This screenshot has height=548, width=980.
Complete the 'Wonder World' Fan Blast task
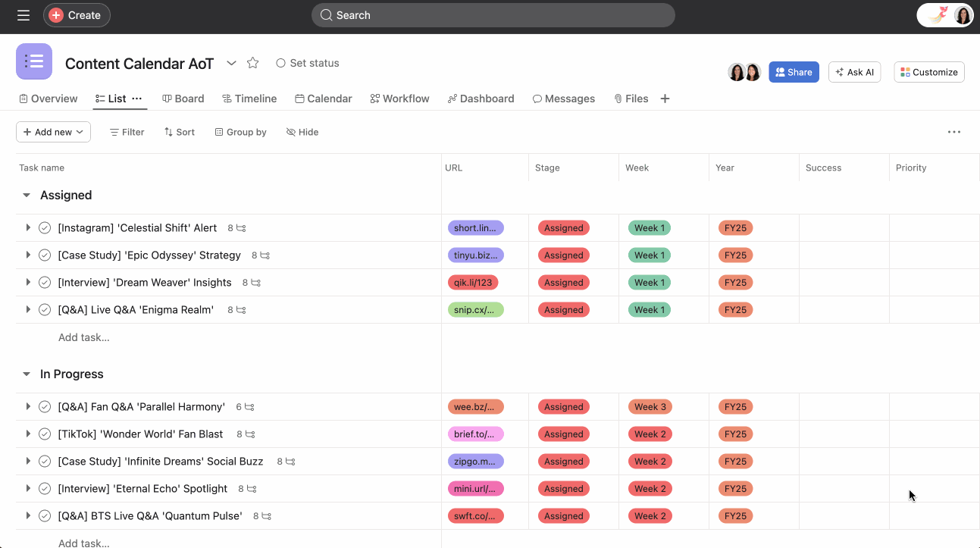[x=45, y=434]
